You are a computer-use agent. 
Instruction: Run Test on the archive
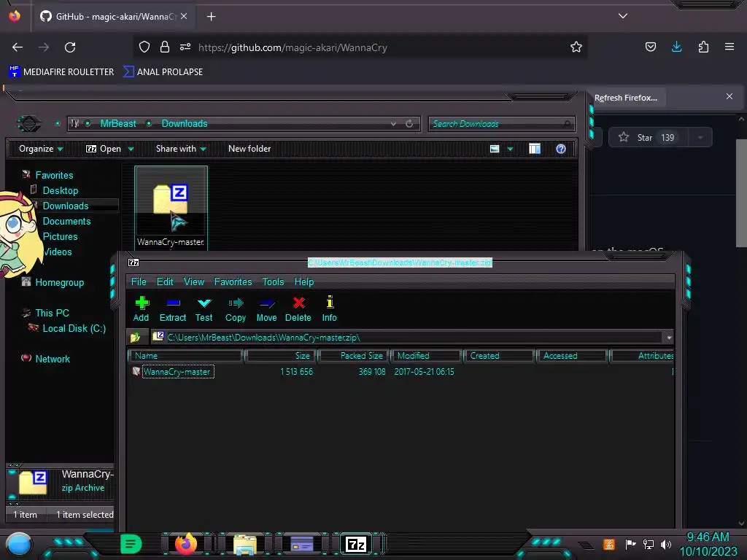204,308
